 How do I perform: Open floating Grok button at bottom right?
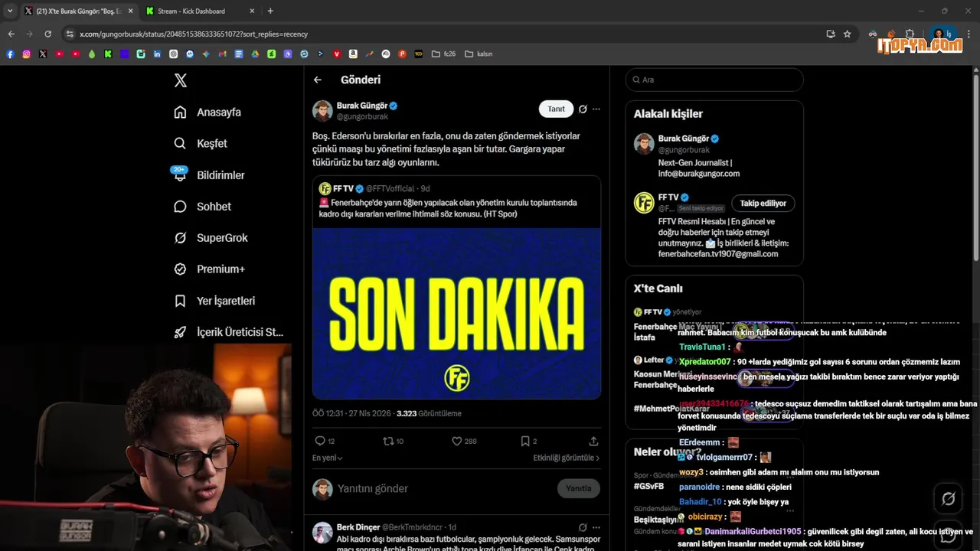click(948, 499)
